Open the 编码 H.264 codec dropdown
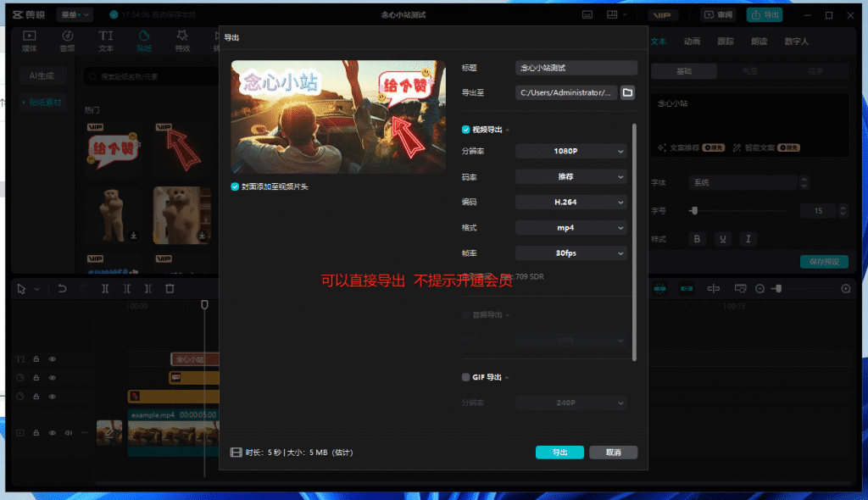 click(x=570, y=202)
